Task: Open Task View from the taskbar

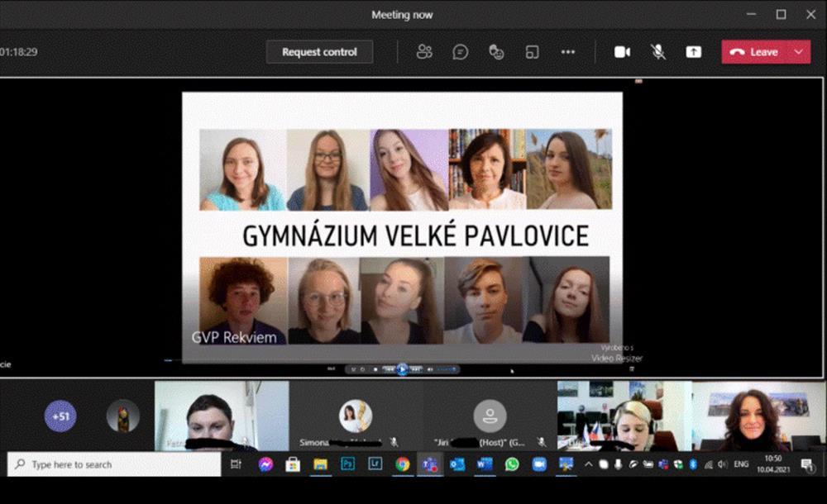Action: 236,464
